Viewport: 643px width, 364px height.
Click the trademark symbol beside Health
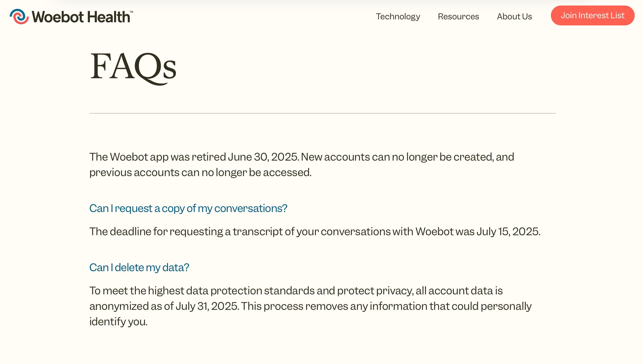[x=131, y=12]
